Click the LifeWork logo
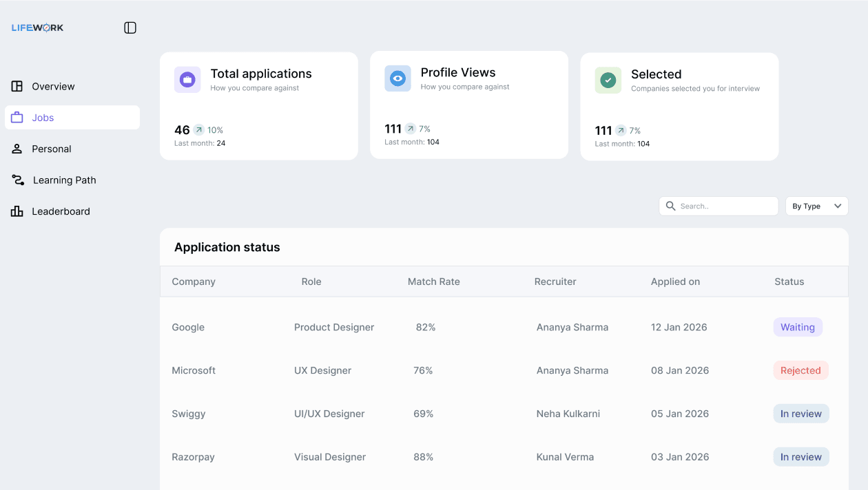The image size is (868, 490). pyautogui.click(x=38, y=28)
